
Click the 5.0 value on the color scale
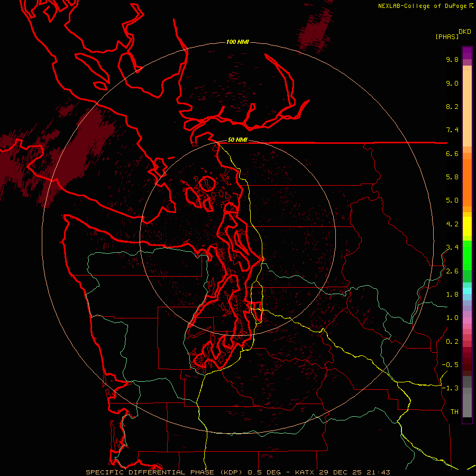(x=452, y=200)
